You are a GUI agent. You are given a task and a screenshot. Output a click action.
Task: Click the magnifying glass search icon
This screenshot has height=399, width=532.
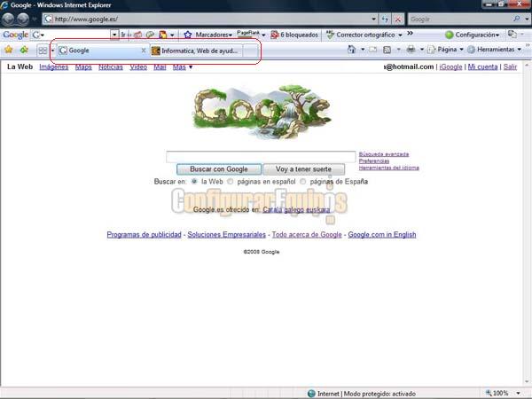tap(517, 19)
